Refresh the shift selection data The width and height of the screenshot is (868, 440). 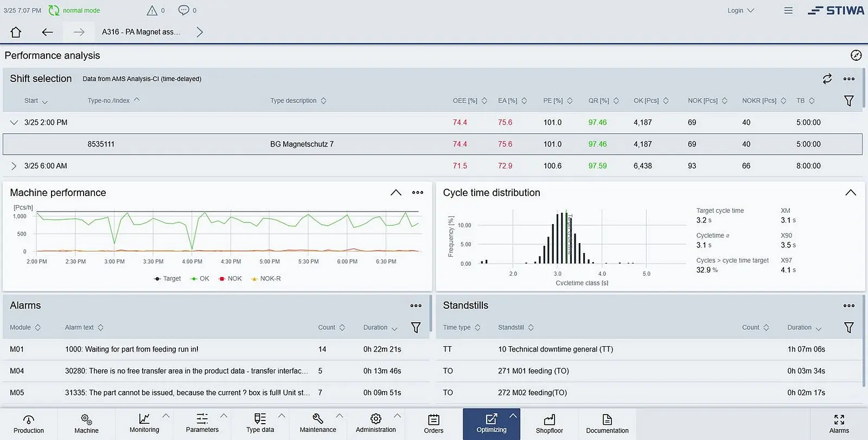tap(827, 79)
